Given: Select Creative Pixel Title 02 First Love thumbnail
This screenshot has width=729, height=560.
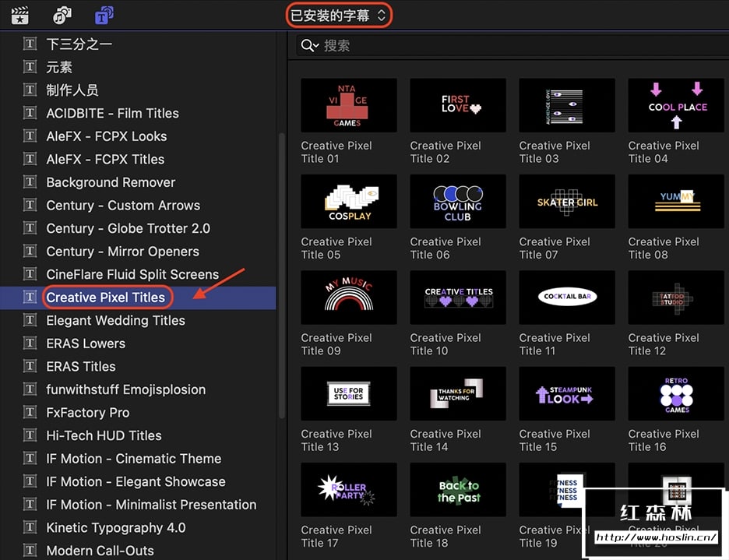Looking at the screenshot, I should tap(458, 106).
